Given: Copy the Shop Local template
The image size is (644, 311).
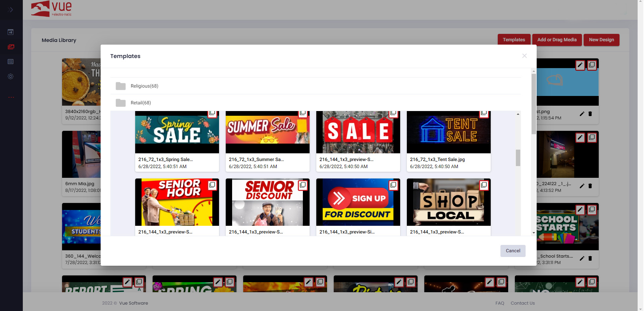Looking at the screenshot, I should tap(484, 185).
